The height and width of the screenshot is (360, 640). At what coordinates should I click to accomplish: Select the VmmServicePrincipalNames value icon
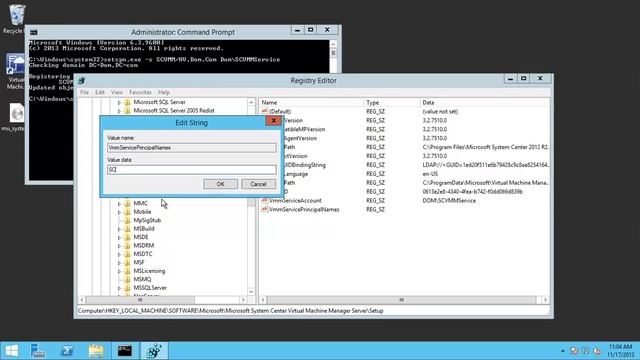264,209
